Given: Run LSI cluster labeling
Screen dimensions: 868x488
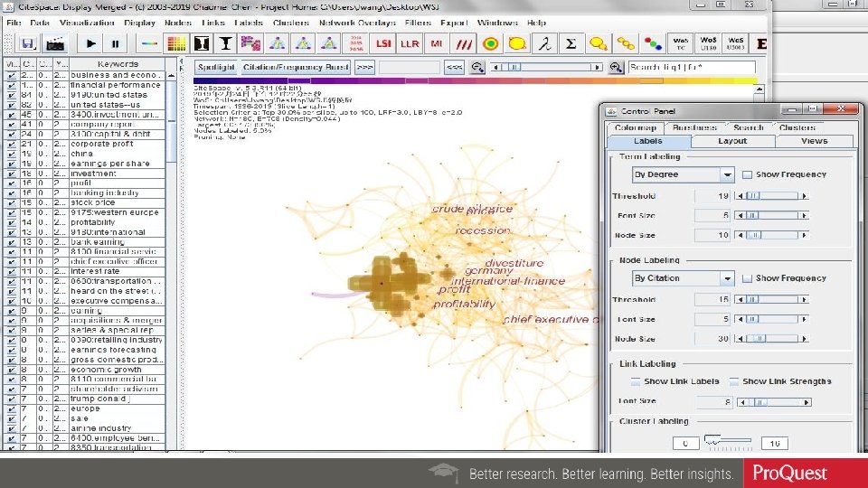Looking at the screenshot, I should point(383,43).
